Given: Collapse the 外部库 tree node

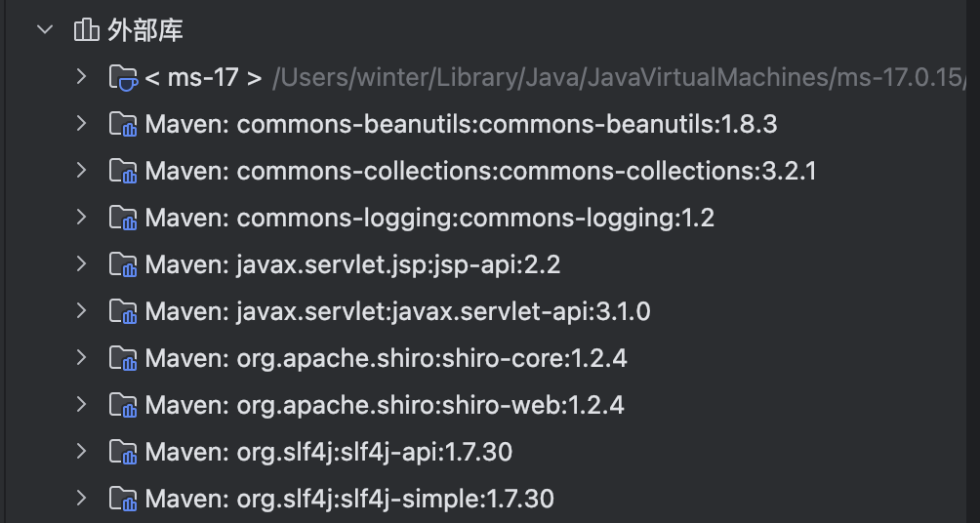Looking at the screenshot, I should point(44,30).
